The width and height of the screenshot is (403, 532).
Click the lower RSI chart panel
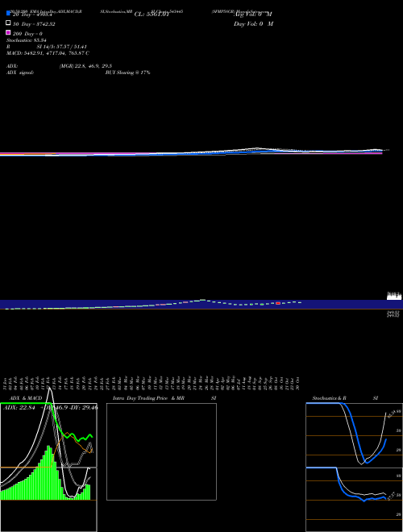355,500
